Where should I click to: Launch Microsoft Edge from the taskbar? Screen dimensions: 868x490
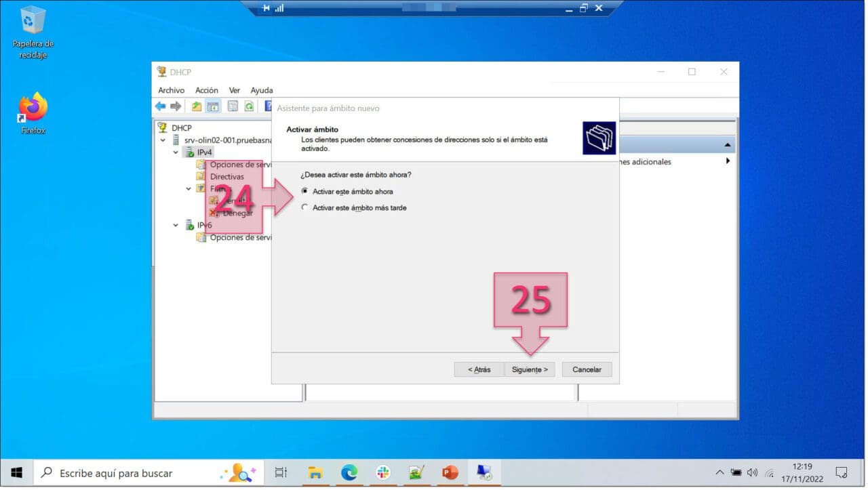point(349,472)
